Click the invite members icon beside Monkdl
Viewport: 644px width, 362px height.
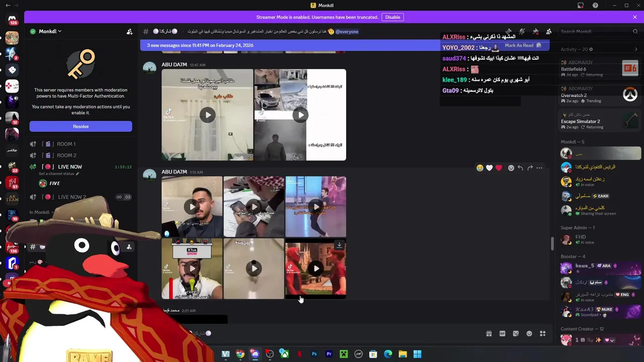(129, 32)
